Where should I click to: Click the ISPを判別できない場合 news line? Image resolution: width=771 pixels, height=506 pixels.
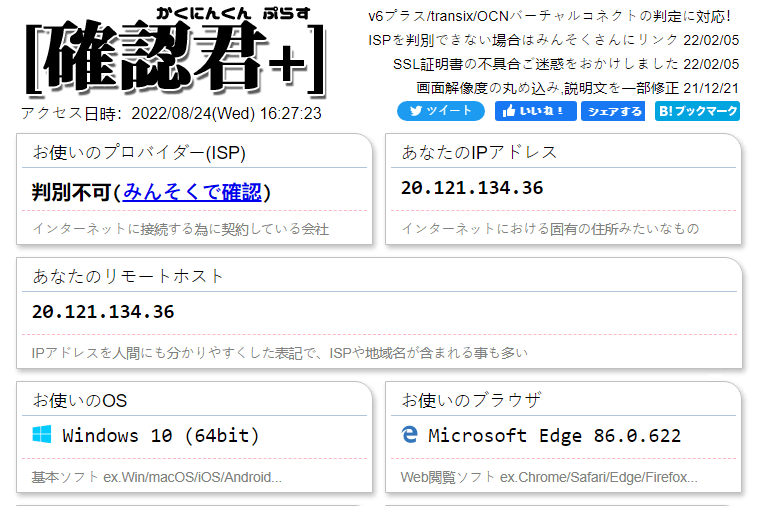(554, 40)
